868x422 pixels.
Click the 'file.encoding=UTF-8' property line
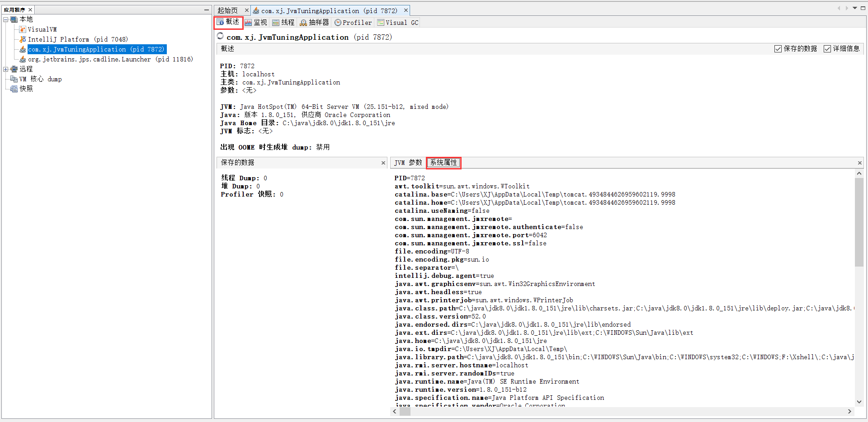(x=432, y=251)
